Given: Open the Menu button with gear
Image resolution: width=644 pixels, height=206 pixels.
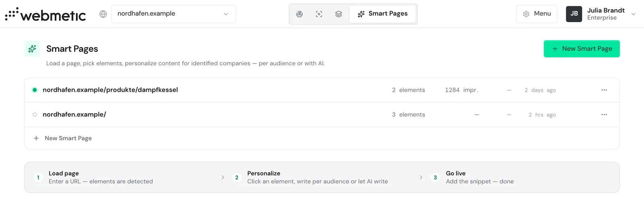Looking at the screenshot, I should (537, 14).
